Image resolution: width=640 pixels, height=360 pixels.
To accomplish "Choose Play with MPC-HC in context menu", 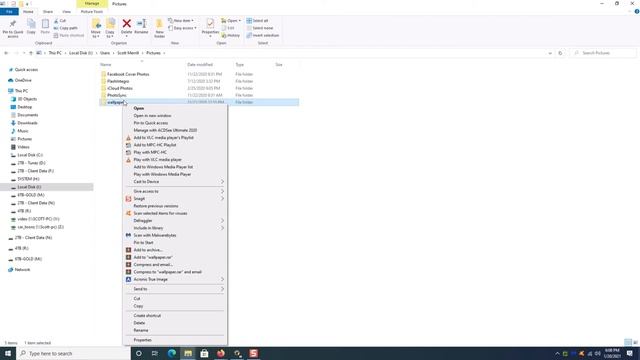I will (175, 152).
